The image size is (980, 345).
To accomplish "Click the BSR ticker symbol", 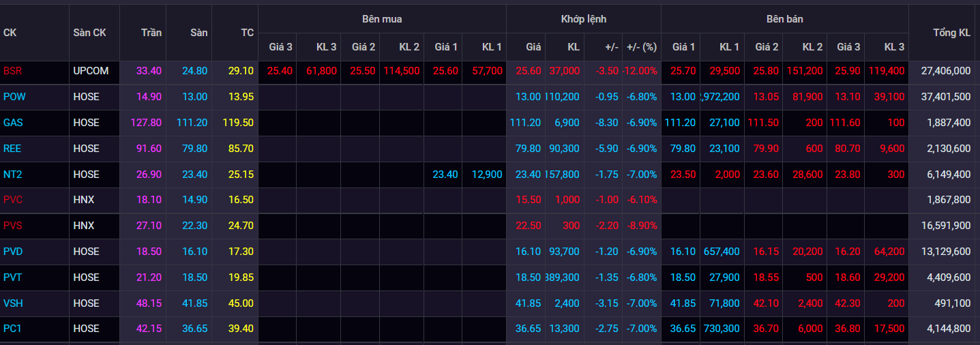I will (x=12, y=71).
